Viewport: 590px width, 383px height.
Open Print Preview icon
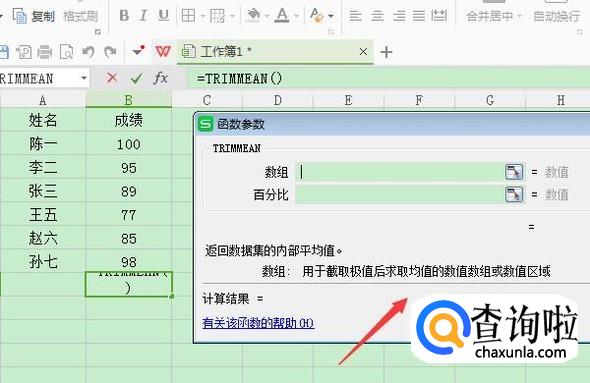67,52
